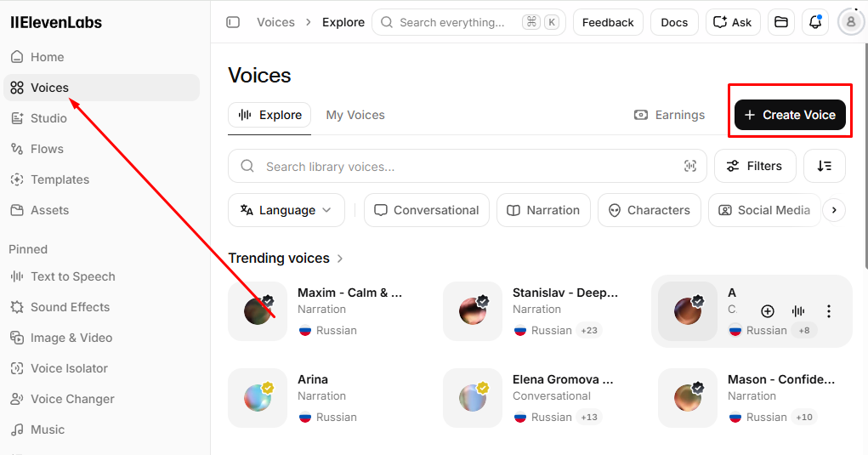This screenshot has width=868, height=455.
Task: Click the +10 languages badge on Mason
Action: pyautogui.click(x=804, y=417)
